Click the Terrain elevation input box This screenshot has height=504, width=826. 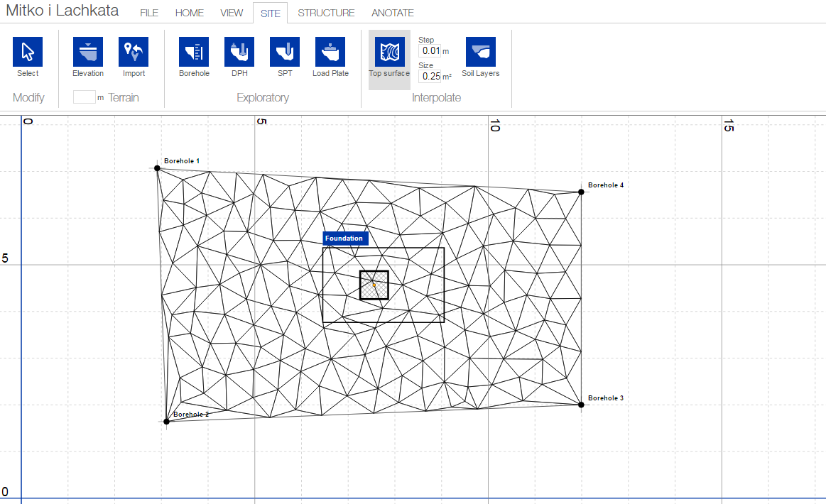tap(85, 97)
